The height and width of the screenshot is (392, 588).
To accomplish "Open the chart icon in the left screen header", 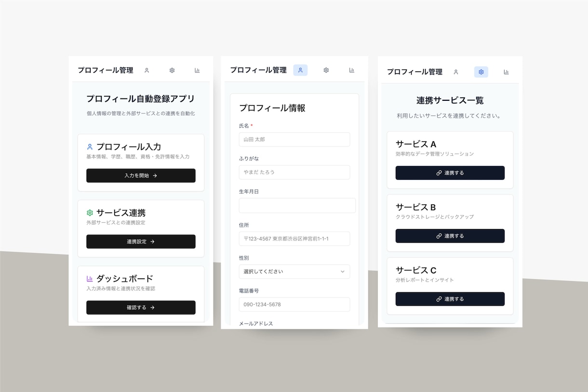I will (x=197, y=70).
